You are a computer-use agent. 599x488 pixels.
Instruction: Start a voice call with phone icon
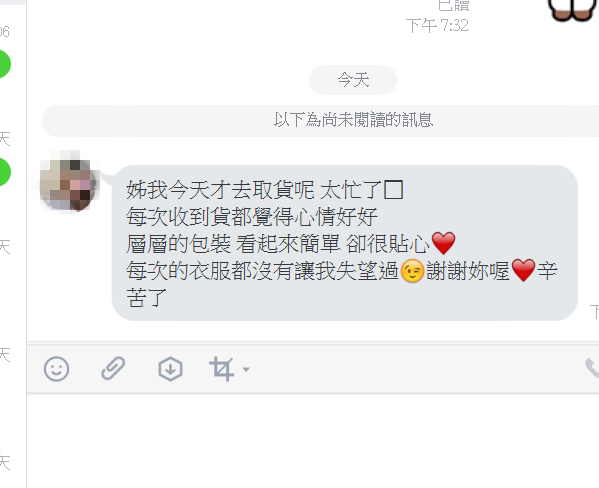tap(592, 368)
